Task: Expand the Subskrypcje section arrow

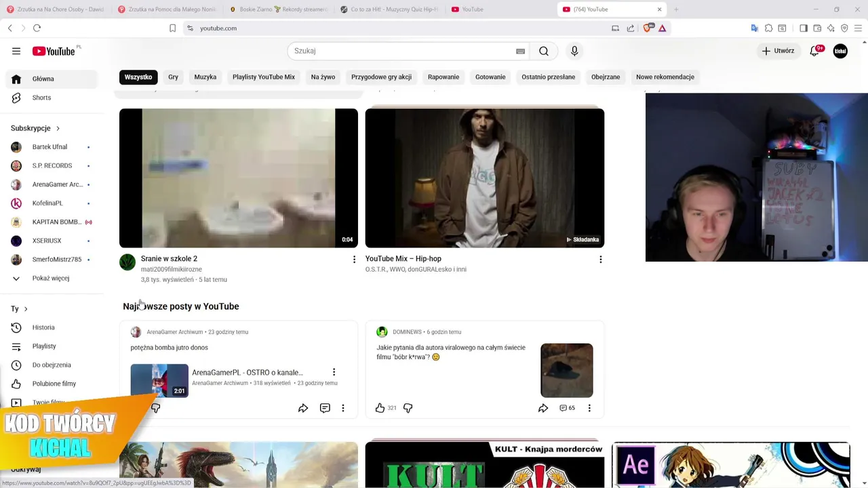Action: click(x=58, y=128)
